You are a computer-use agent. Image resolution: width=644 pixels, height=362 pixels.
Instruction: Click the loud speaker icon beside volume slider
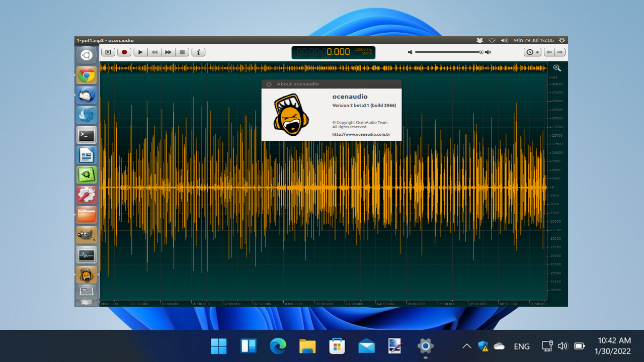pos(488,52)
